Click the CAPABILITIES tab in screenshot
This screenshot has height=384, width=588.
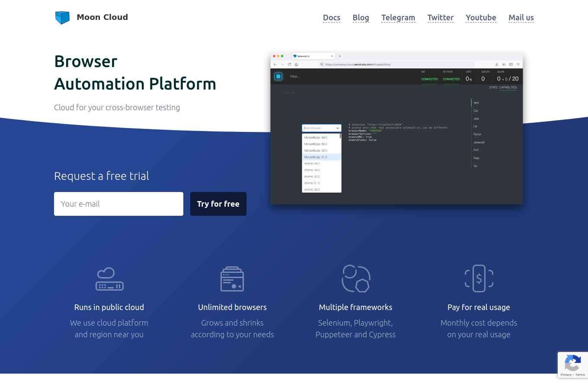point(508,87)
